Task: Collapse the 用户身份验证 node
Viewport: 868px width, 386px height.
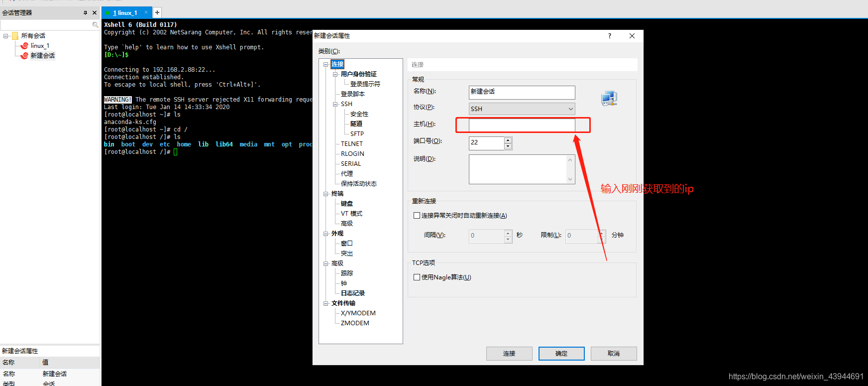Action: click(x=335, y=74)
